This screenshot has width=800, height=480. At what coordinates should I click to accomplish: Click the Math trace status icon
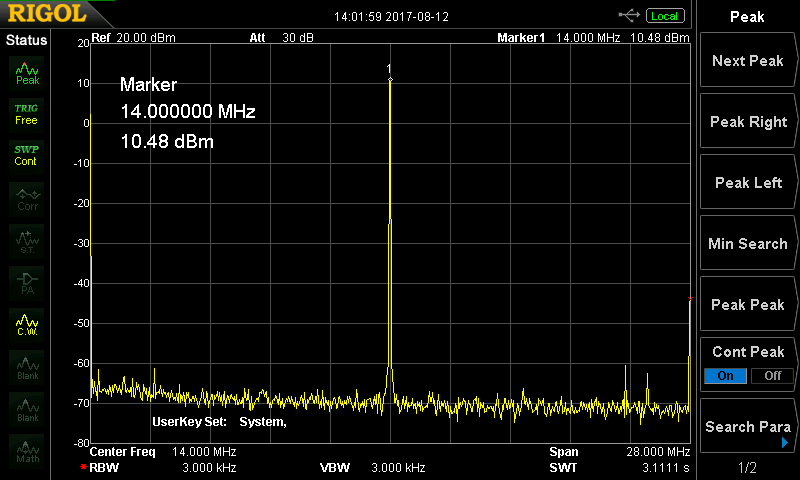point(27,451)
